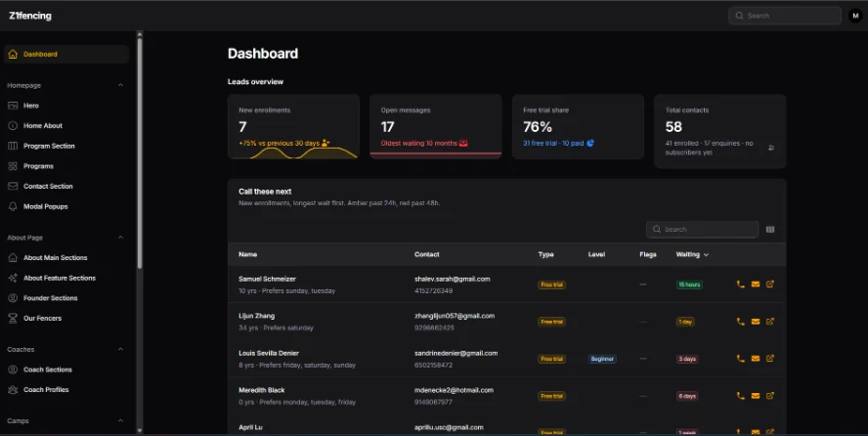Collapse the Homepage sidebar group

[120, 85]
